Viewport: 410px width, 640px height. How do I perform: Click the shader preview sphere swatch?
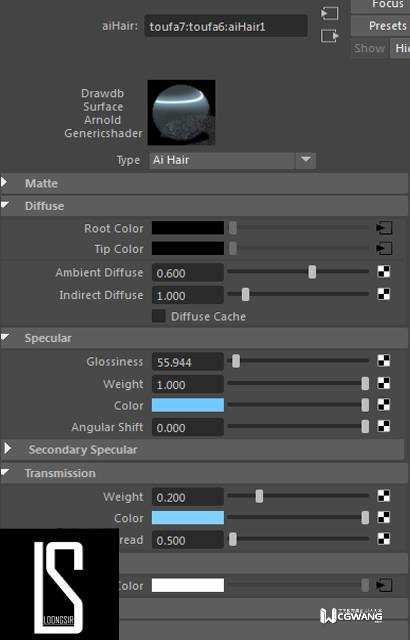[x=182, y=112]
